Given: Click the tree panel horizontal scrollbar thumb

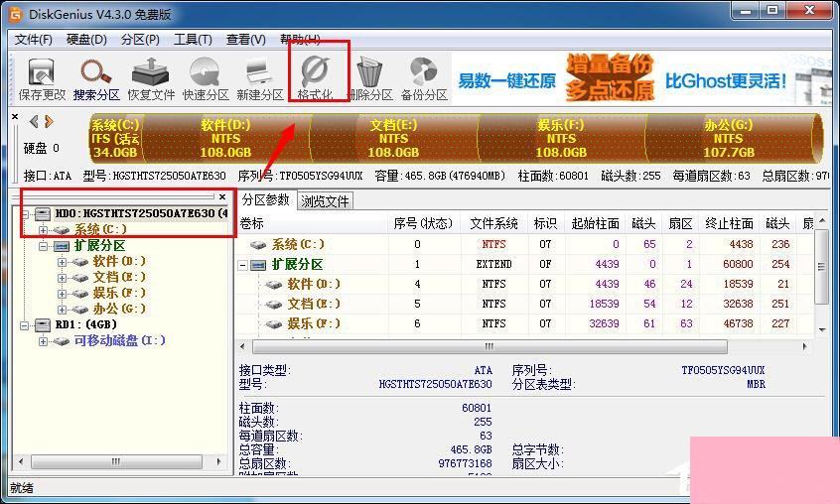Looking at the screenshot, I should click(x=116, y=461).
